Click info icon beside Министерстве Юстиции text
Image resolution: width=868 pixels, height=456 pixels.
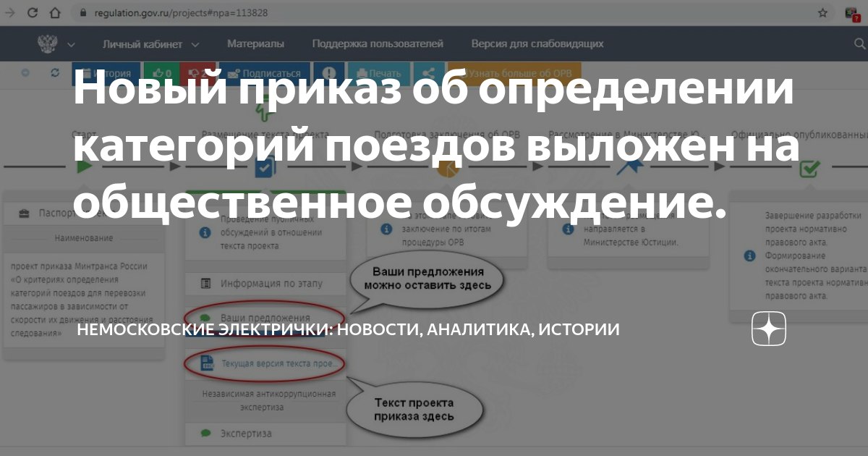tap(566, 228)
